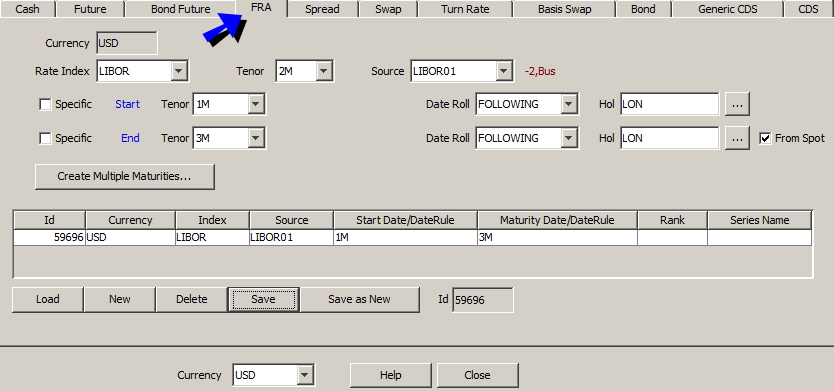Click the Save button

[x=263, y=300]
